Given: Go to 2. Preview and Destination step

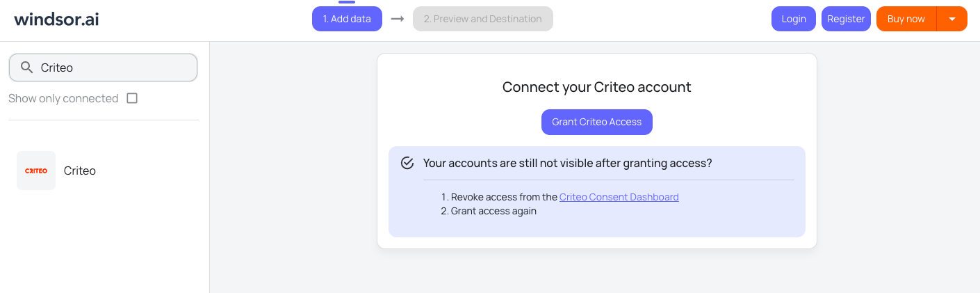Looking at the screenshot, I should point(482,19).
